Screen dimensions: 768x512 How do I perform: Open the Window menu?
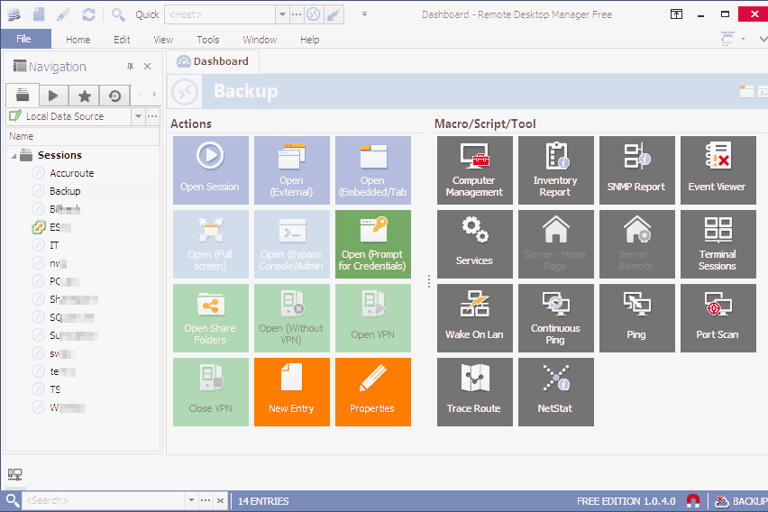[x=260, y=40]
